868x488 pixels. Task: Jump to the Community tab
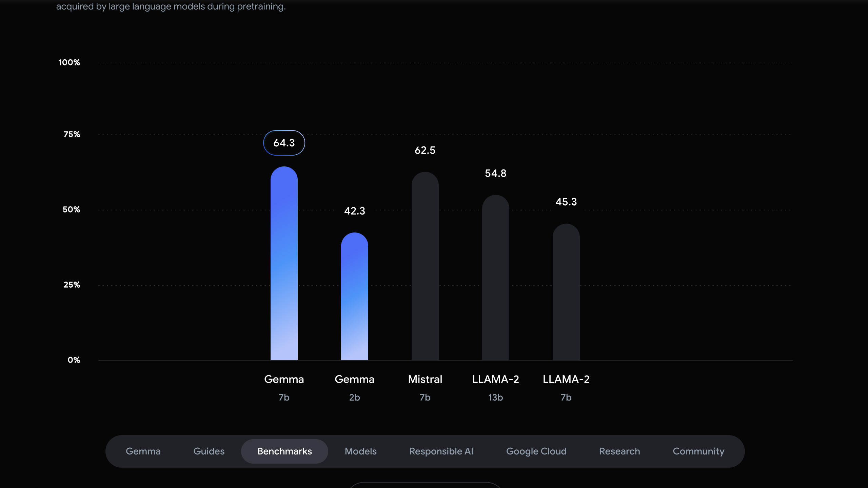(x=698, y=451)
